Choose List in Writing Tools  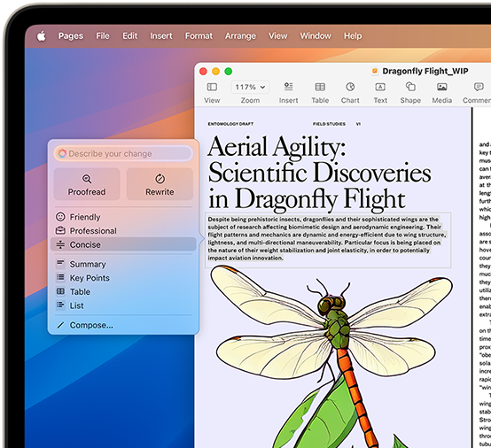(x=123, y=305)
